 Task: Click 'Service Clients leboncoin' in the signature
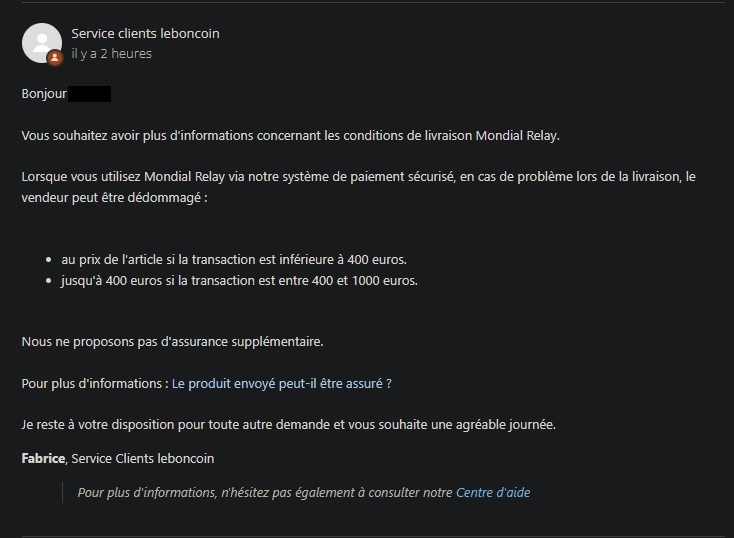[143, 458]
